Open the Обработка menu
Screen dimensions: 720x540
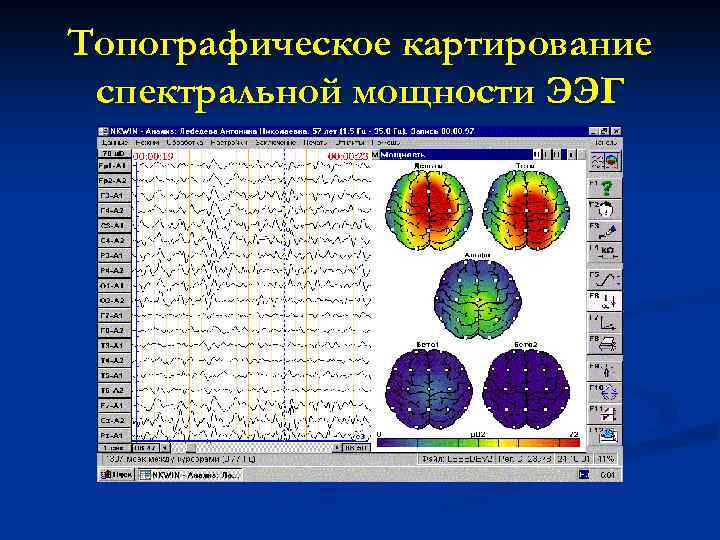pyautogui.click(x=184, y=143)
